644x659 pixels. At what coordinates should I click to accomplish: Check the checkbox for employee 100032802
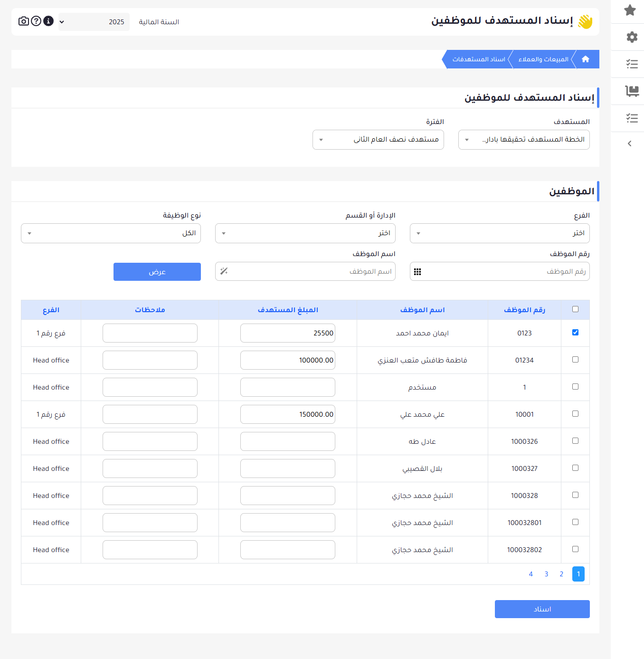coord(575,549)
